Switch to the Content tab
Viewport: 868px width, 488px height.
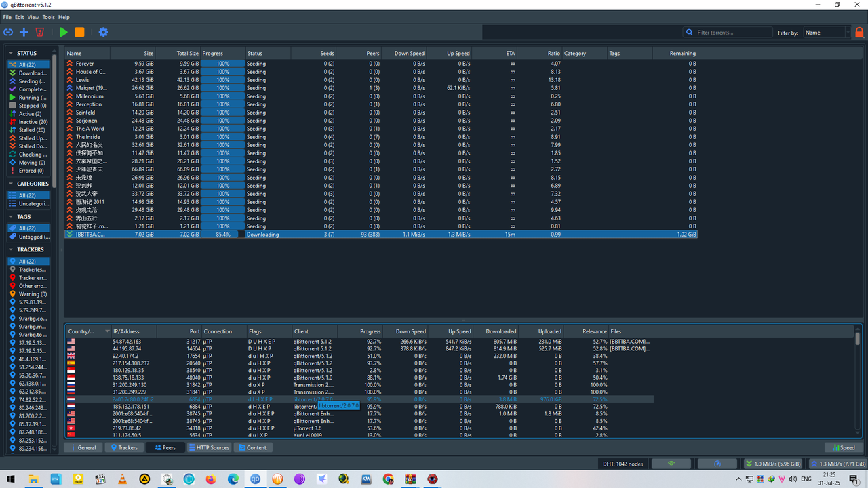252,447
